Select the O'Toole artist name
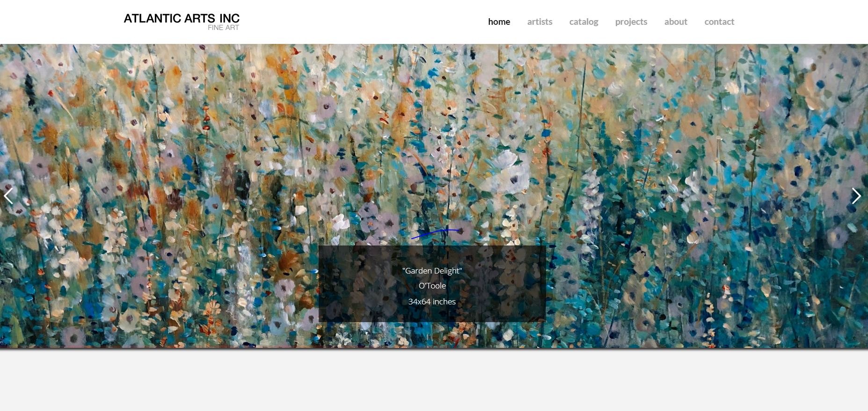 pos(432,286)
